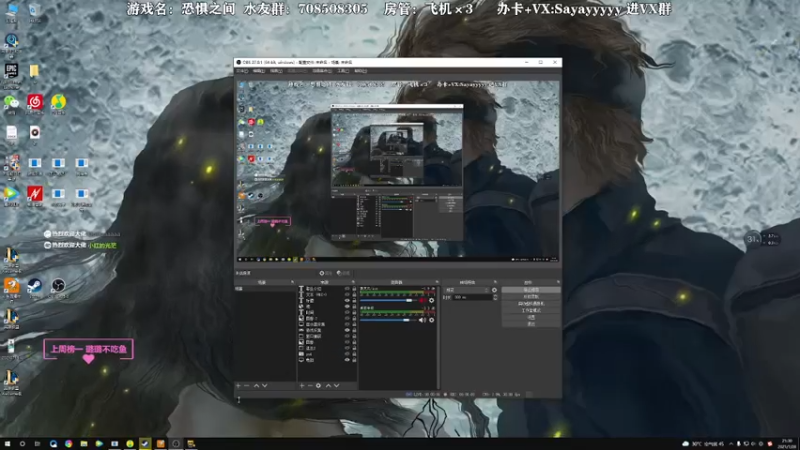Pop out the Scenes dock with float icon
Screen dimensions: 800x450
292,282
